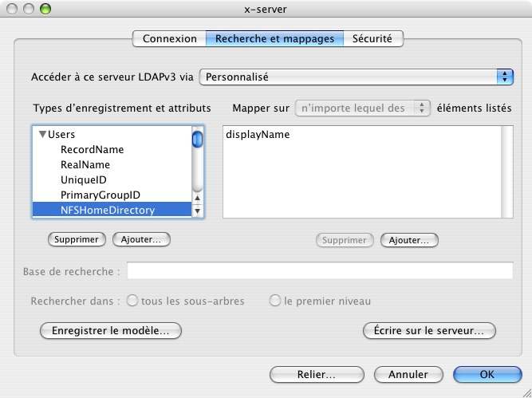This screenshot has width=532, height=398.
Task: Click Ajouter under the record types list
Action: tap(141, 239)
